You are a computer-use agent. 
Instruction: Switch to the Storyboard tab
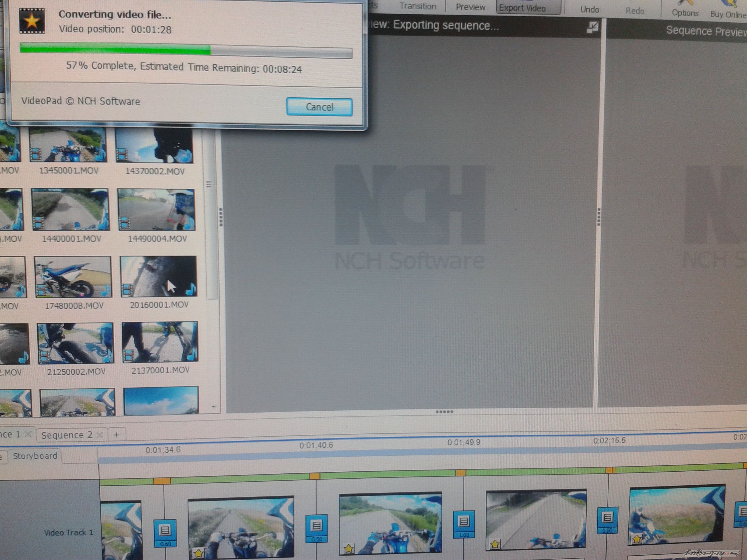click(35, 456)
